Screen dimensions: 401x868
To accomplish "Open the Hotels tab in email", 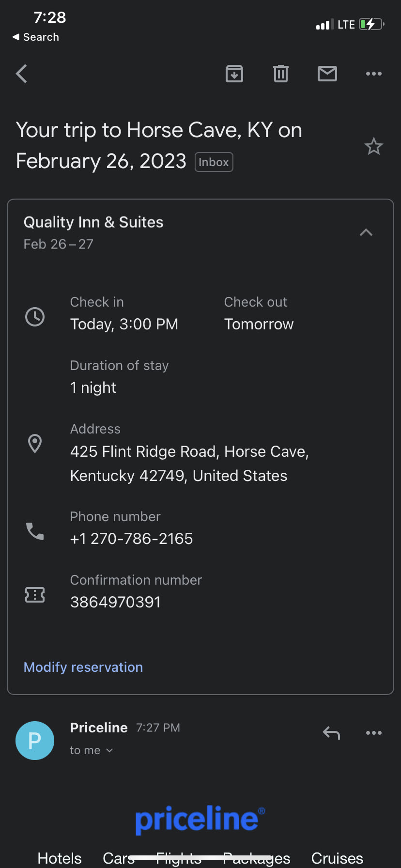I will pyautogui.click(x=60, y=858).
